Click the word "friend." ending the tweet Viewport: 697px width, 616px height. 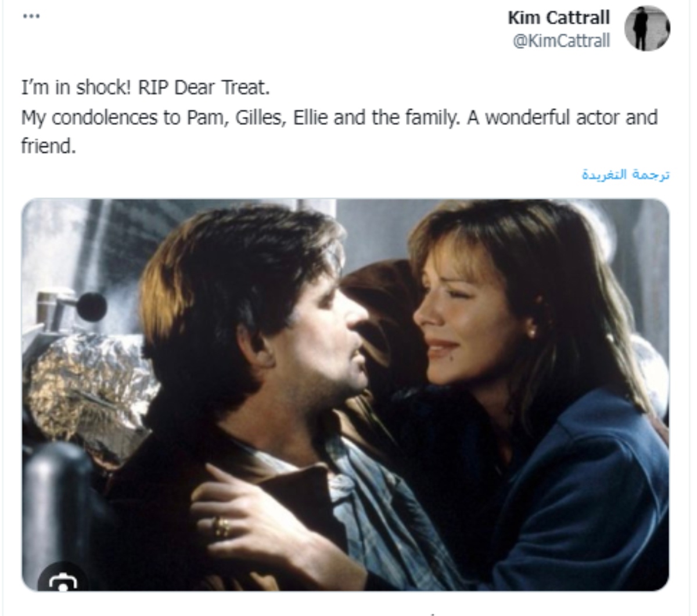click(48, 145)
